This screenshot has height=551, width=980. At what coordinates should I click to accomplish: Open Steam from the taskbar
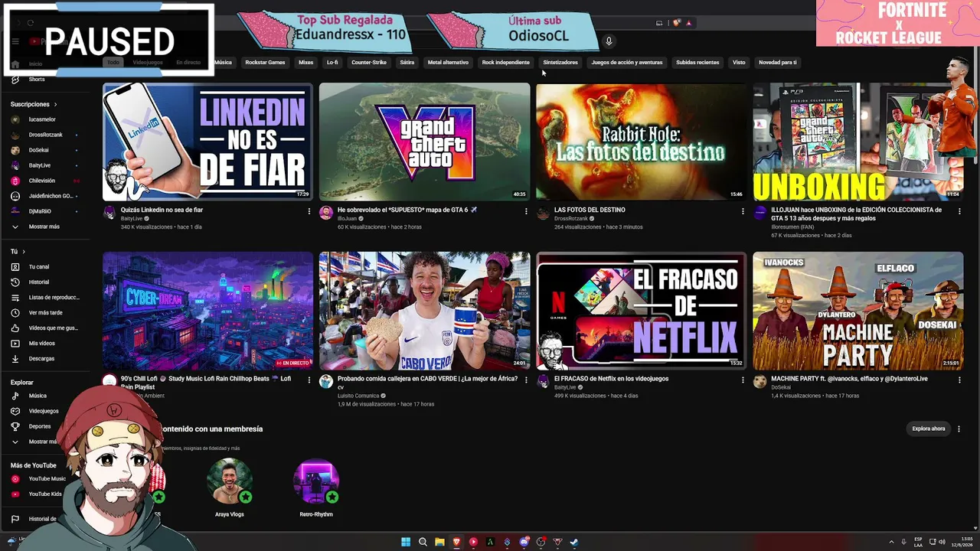574,543
